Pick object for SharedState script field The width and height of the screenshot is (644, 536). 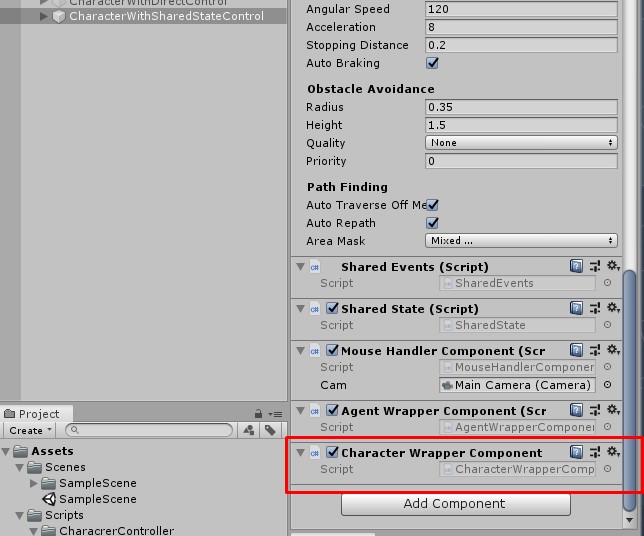click(607, 324)
